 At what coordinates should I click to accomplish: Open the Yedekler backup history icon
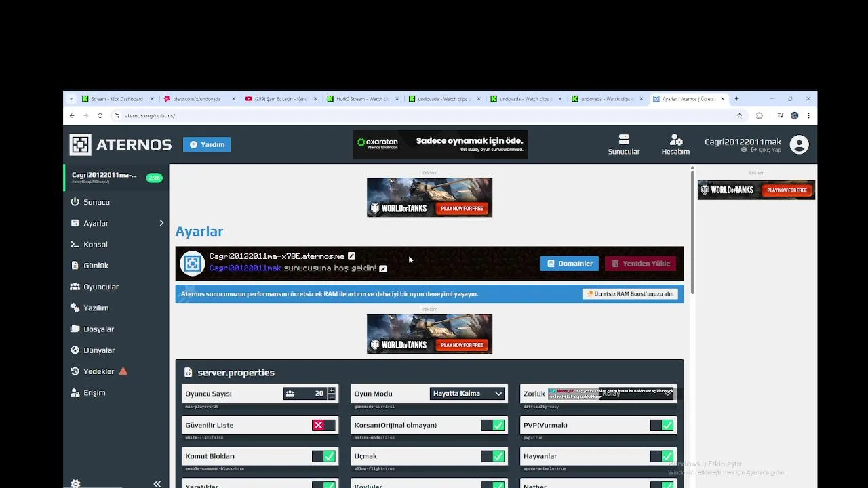[x=75, y=371]
